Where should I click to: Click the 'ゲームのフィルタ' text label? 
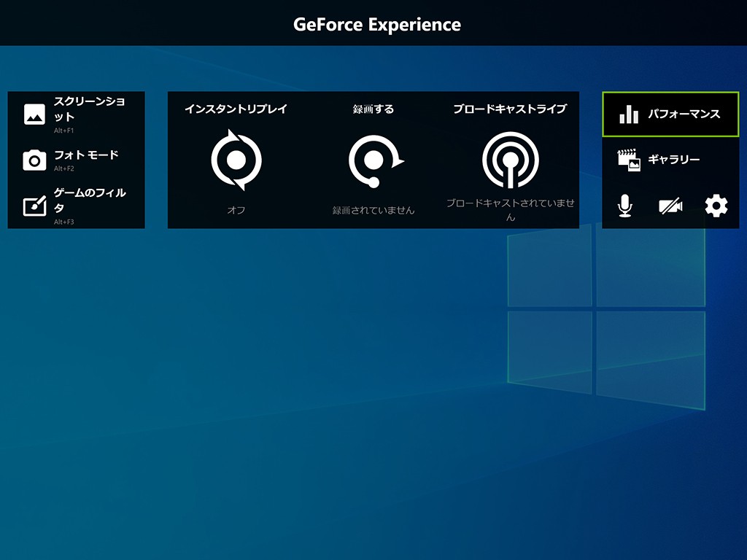click(90, 200)
